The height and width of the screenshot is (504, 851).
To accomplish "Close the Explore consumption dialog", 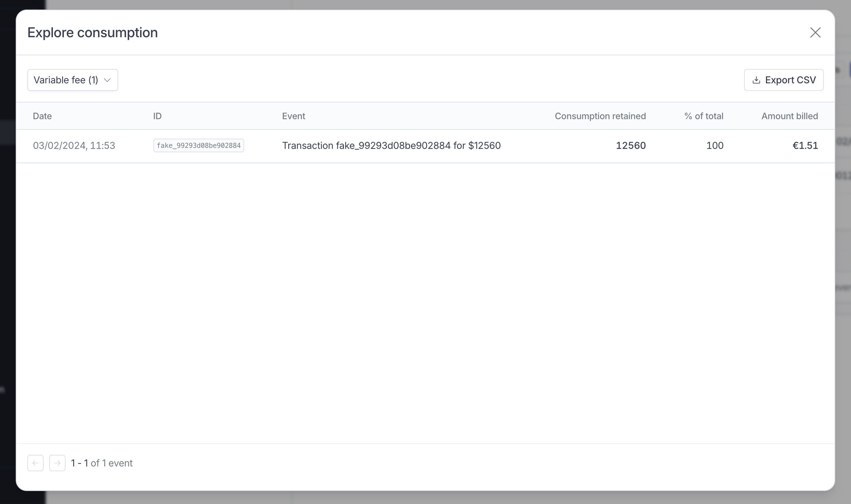I will [815, 33].
